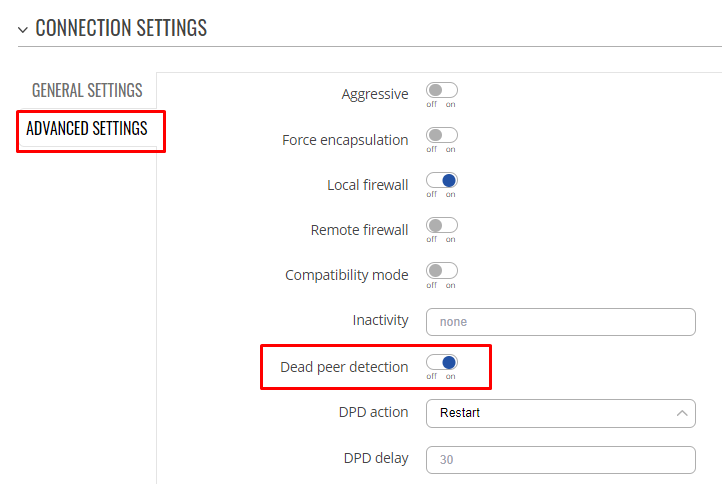This screenshot has height=484, width=722.
Task: Click the Force encapsulation label
Action: [345, 140]
